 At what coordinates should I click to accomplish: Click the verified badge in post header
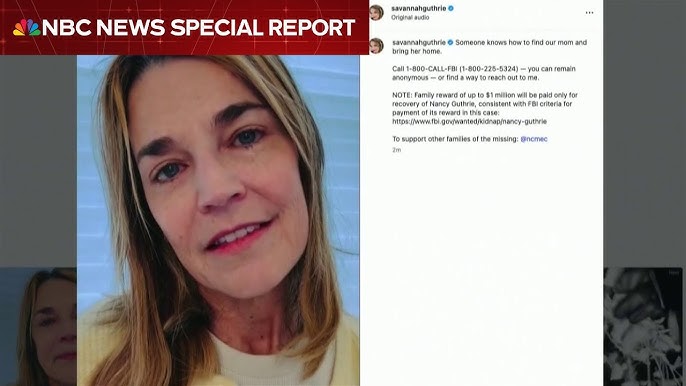coord(451,8)
